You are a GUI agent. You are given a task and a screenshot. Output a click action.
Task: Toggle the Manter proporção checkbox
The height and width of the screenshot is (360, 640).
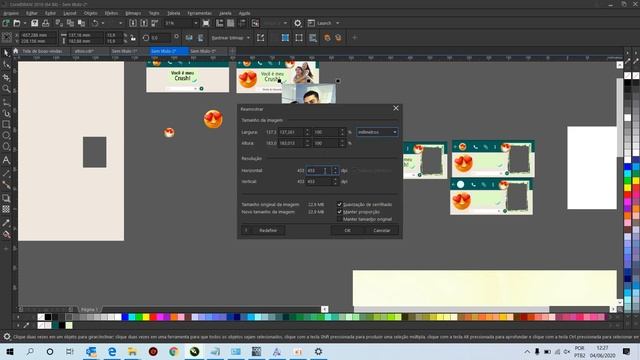point(340,212)
